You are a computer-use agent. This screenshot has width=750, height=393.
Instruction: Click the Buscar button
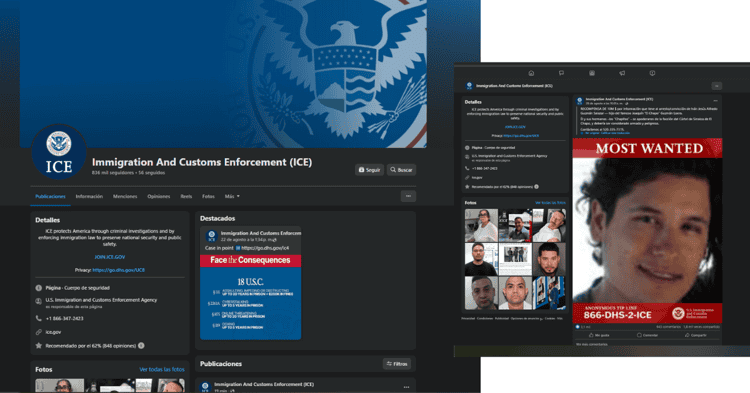[401, 170]
